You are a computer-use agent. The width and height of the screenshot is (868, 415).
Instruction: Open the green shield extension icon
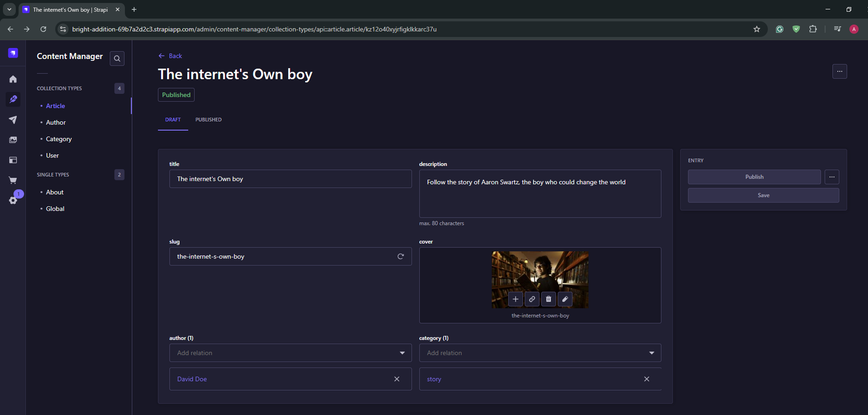click(796, 29)
